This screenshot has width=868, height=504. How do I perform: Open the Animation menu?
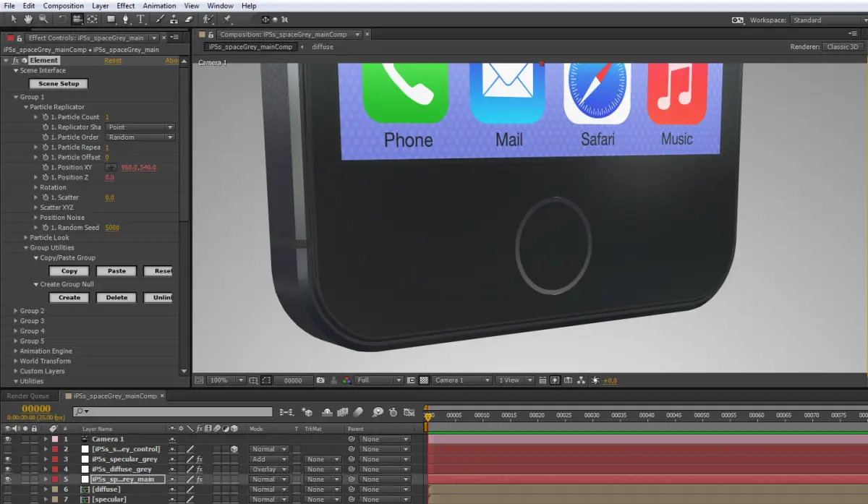click(x=159, y=6)
